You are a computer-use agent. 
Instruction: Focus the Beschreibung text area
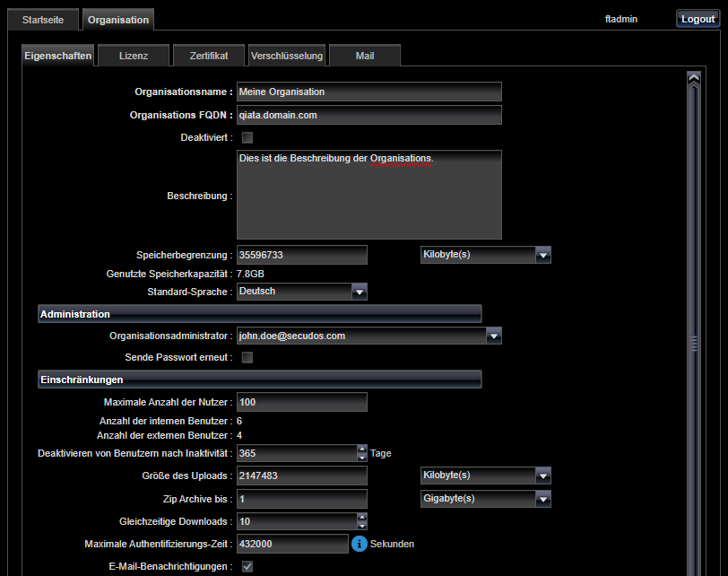coord(368,195)
